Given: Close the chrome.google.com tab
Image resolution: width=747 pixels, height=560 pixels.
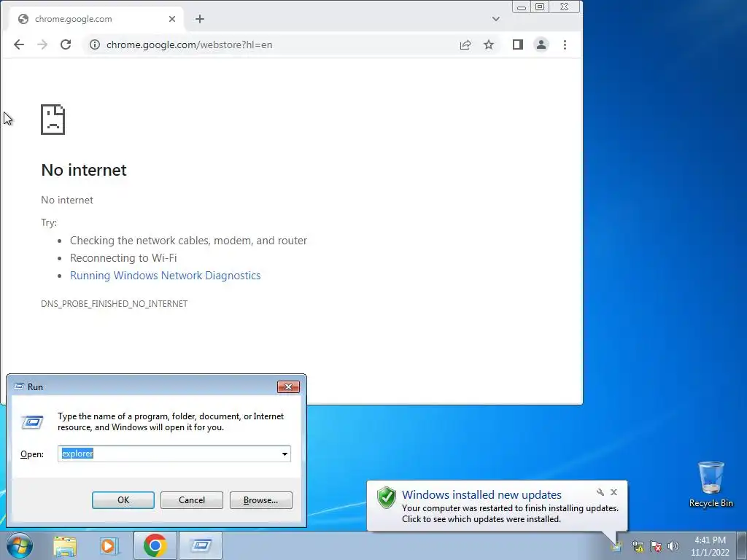Looking at the screenshot, I should click(x=172, y=19).
